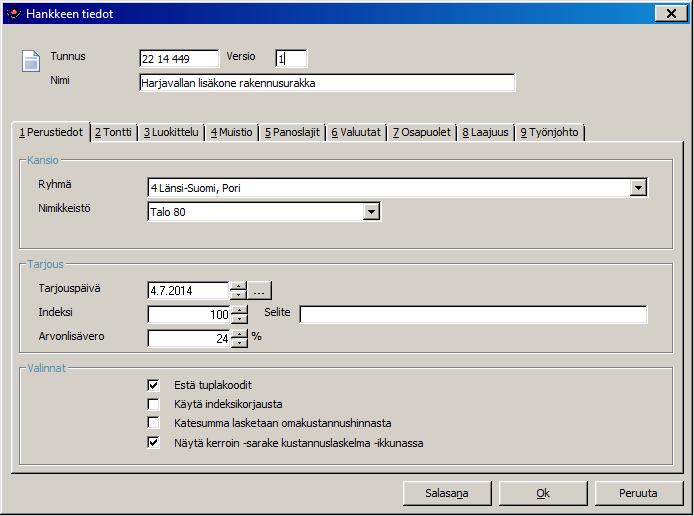Click the document icon beside Tunnus

coord(31,61)
